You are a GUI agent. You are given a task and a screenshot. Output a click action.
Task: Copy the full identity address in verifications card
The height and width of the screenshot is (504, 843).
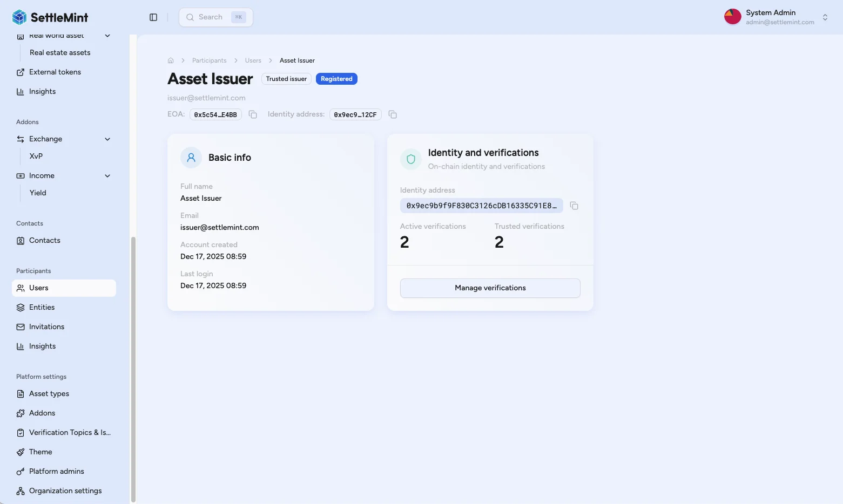click(574, 206)
